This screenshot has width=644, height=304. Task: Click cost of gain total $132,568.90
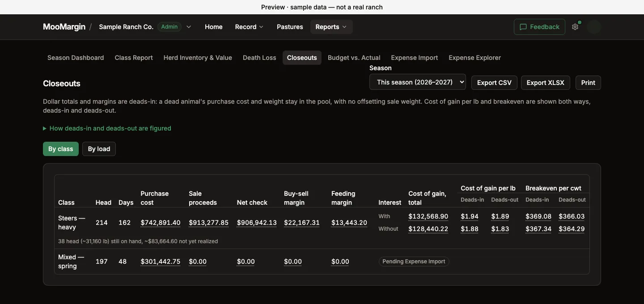[428, 216]
